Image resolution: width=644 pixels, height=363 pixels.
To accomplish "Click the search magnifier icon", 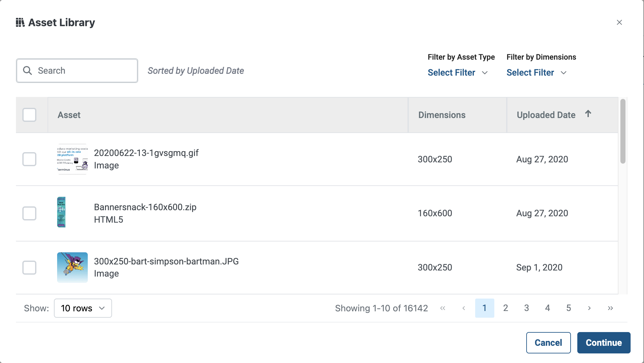I will pos(28,70).
